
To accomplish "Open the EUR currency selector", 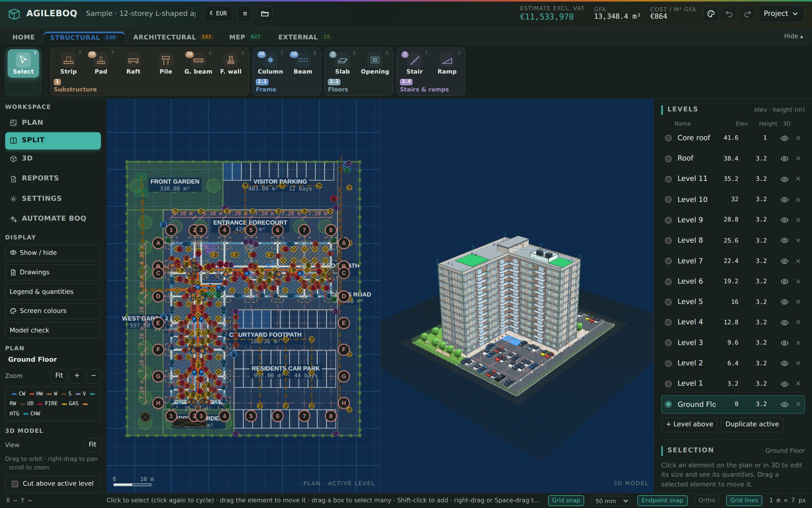I will (218, 14).
